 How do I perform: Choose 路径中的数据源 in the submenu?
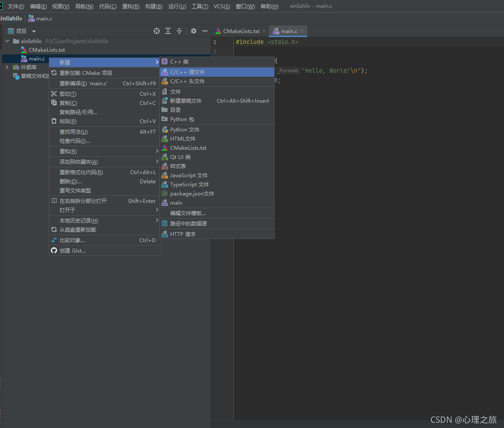pyautogui.click(x=217, y=223)
